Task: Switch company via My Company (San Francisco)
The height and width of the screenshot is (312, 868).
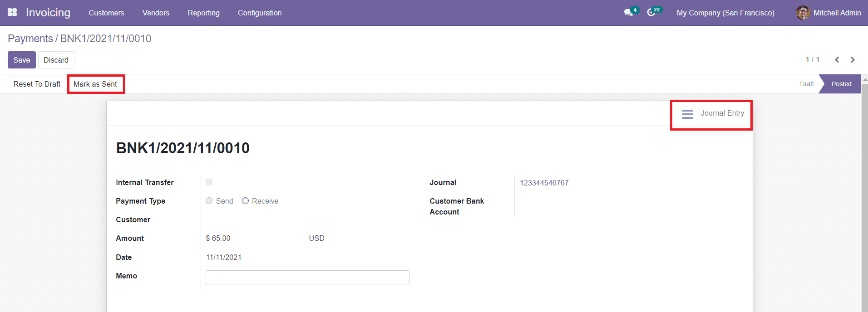Action: pos(725,13)
